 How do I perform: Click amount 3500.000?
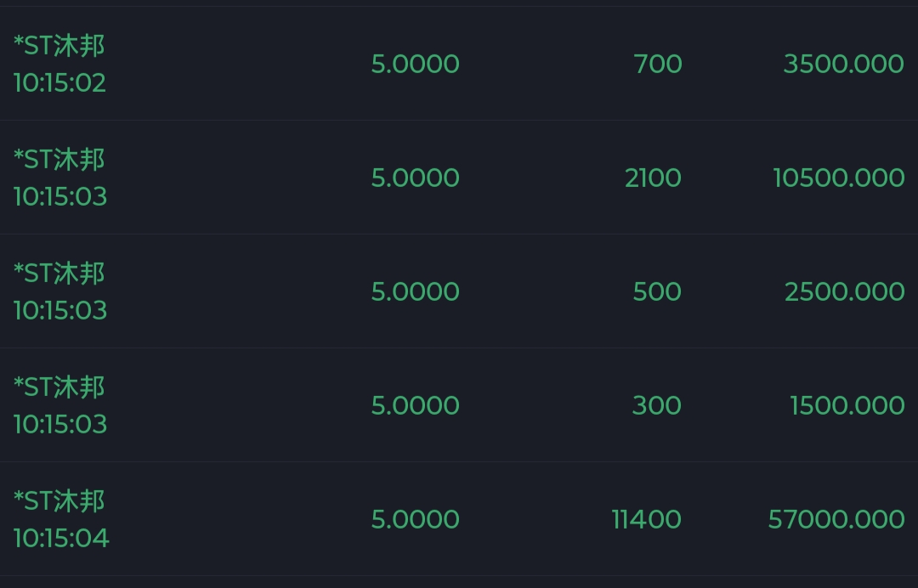(844, 64)
